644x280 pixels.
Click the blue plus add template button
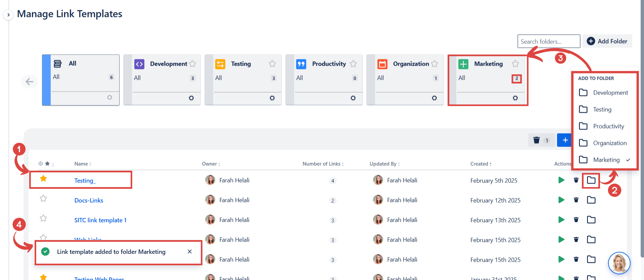click(x=565, y=140)
